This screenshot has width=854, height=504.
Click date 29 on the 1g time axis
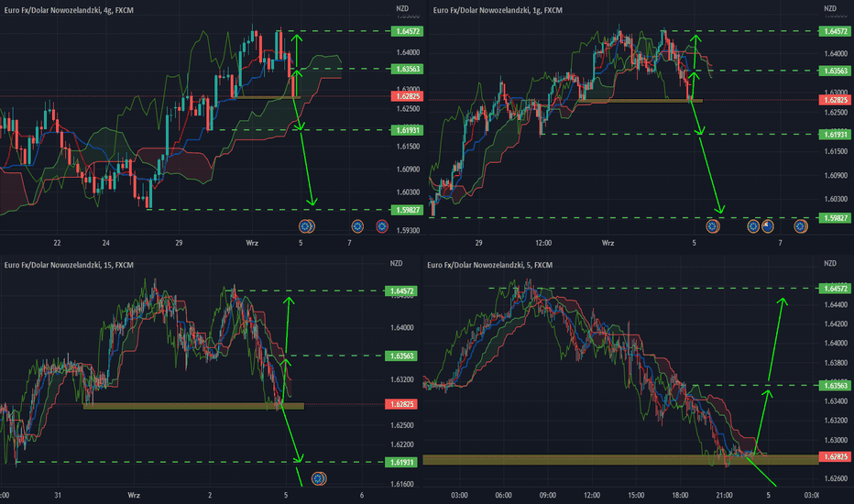(x=478, y=243)
